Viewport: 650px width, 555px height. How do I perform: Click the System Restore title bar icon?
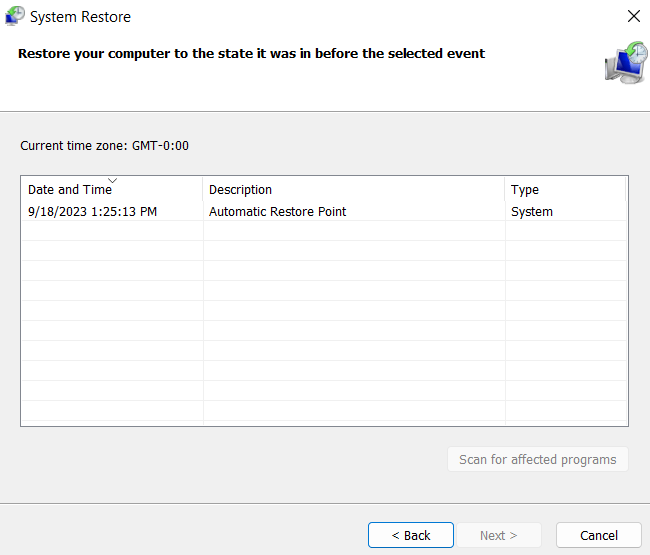click(x=15, y=16)
